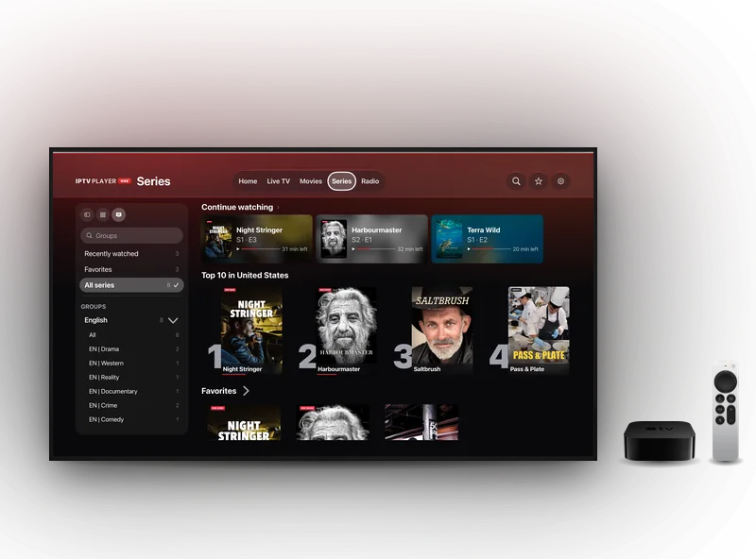Screen dimensions: 756x559
Task: Select the EN | Comedy group
Action: pos(131,419)
